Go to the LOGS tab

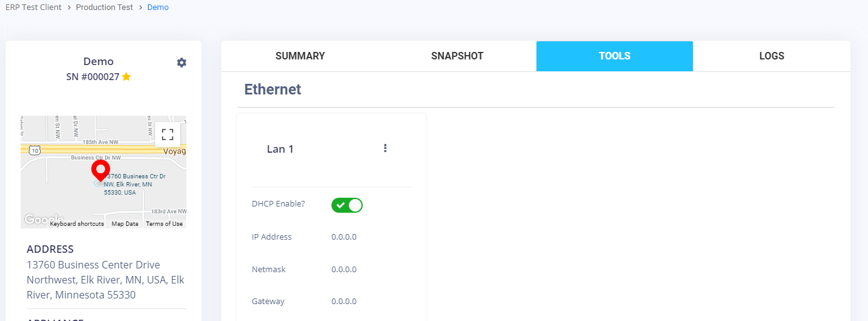point(771,56)
